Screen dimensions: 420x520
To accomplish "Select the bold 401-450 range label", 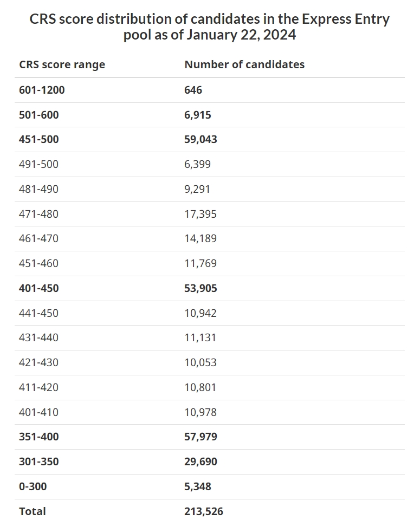I will coord(39,288).
